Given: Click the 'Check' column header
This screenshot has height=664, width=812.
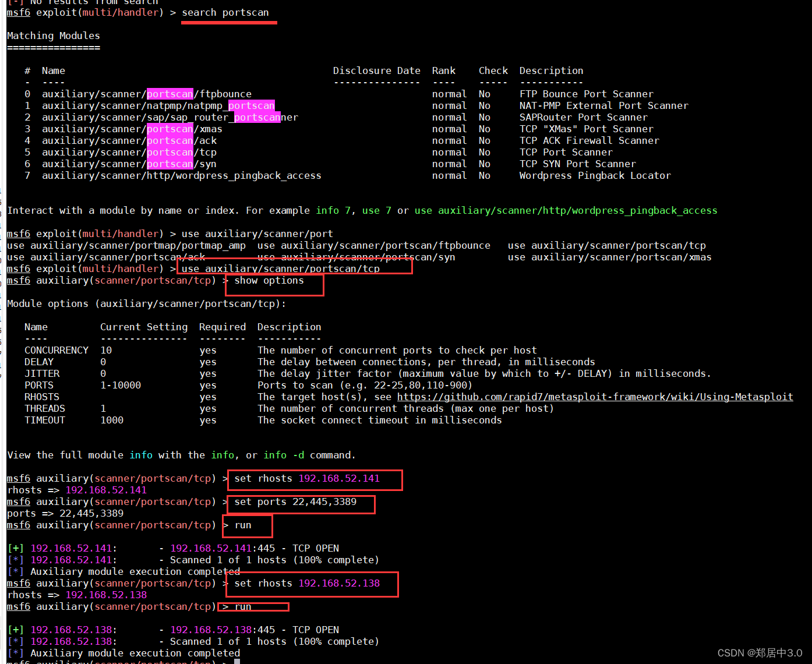Looking at the screenshot, I should [x=493, y=70].
